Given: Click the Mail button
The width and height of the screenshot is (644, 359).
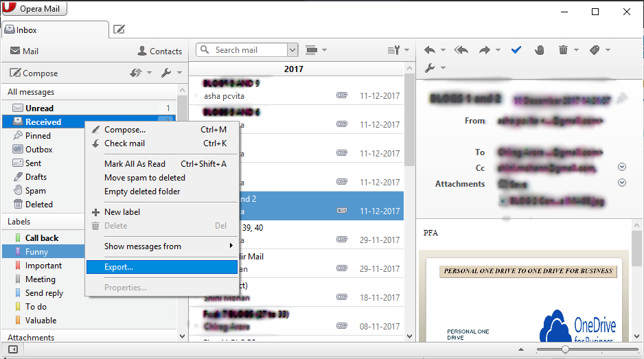Looking at the screenshot, I should tap(24, 51).
